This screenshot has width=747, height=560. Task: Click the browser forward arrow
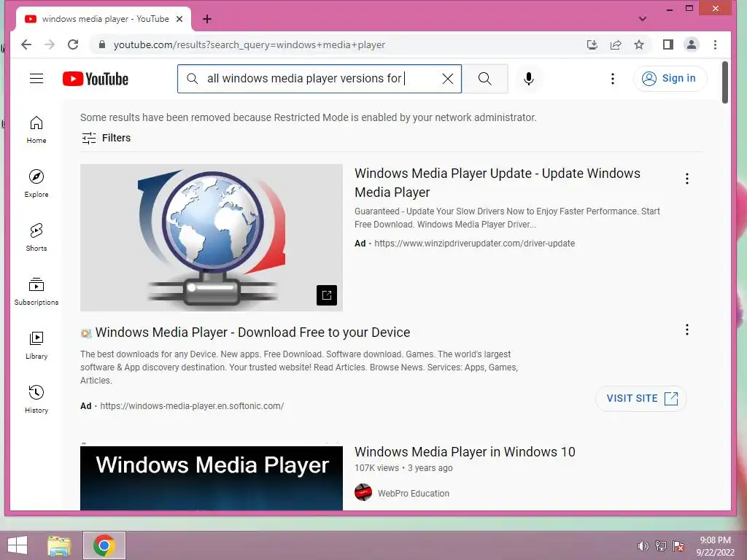[50, 44]
